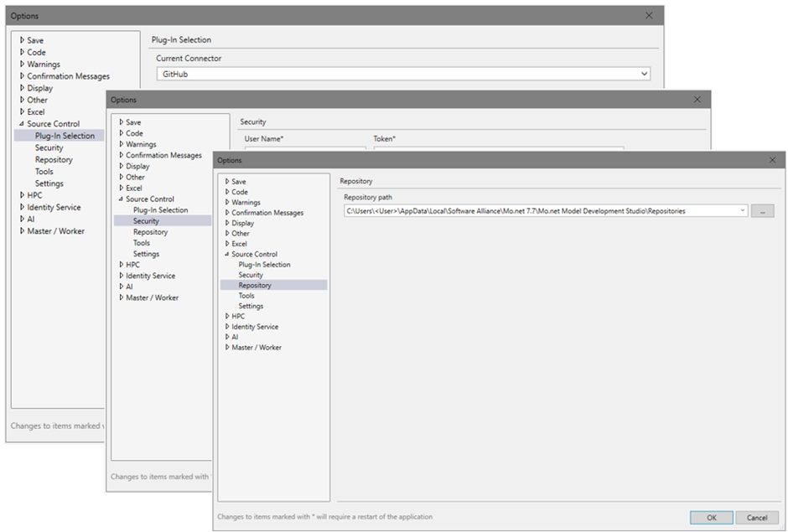Expand Identity Service in front window

[227, 327]
